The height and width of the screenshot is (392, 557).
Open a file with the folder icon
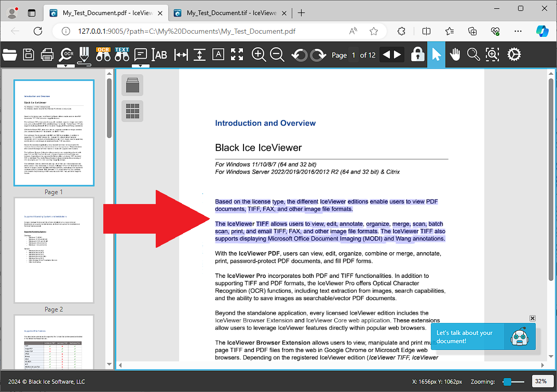tap(9, 55)
